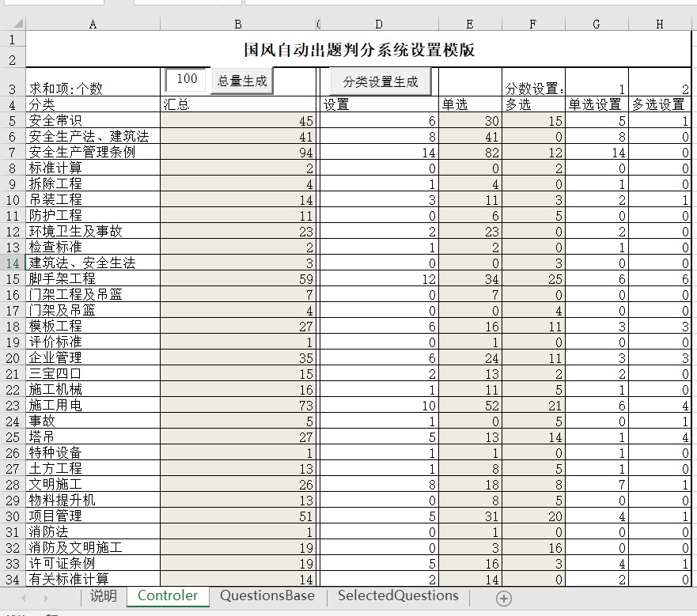This screenshot has width=697, height=616.
Task: Select cell 模板工程
Action: 93,326
